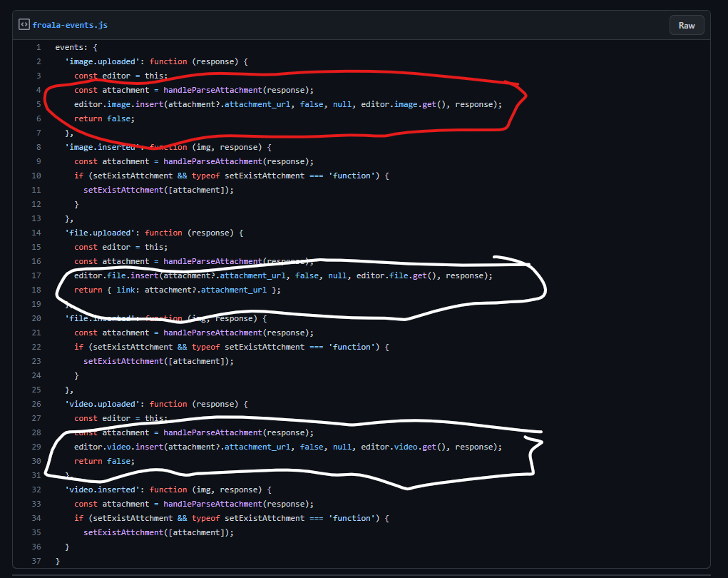Select line number 32
The width and height of the screenshot is (728, 578).
point(36,490)
